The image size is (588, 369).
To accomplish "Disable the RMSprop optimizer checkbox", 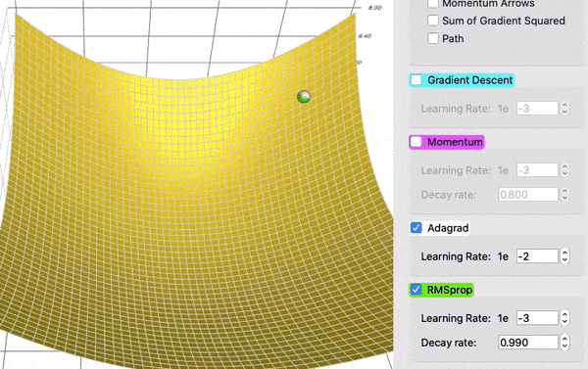I will [x=416, y=290].
